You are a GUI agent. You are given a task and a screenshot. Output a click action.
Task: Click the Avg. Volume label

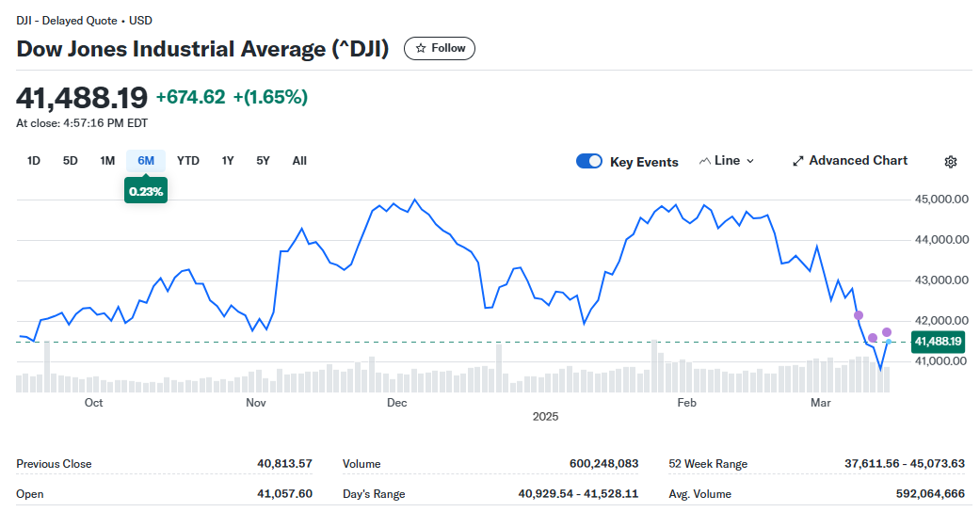coord(700,494)
